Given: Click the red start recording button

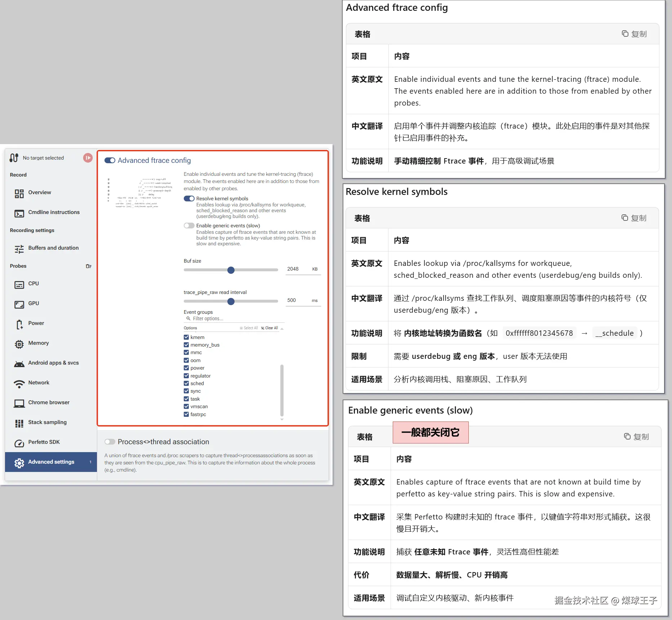Looking at the screenshot, I should [x=88, y=158].
